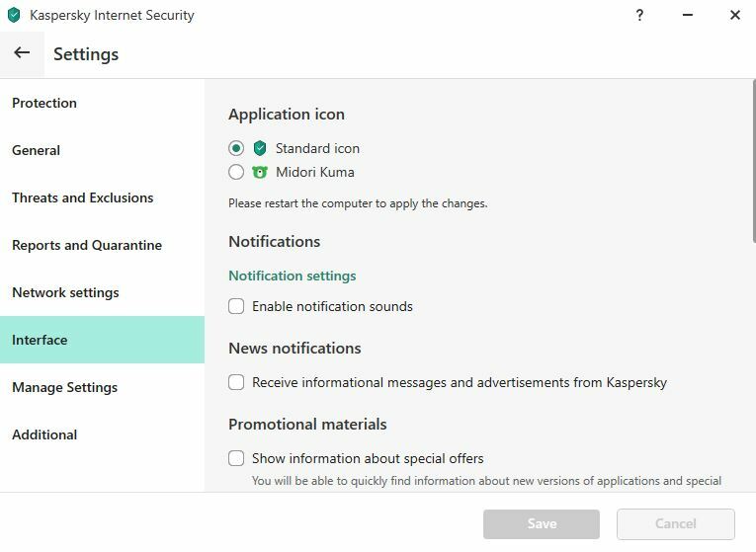The width and height of the screenshot is (756, 552).
Task: Close the Kaspersky Internet Security window
Action: click(x=735, y=15)
